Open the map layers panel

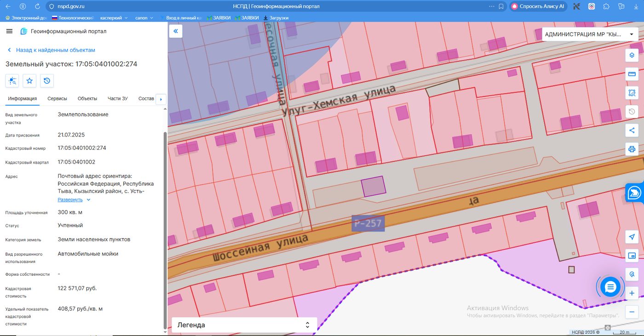pos(632,55)
